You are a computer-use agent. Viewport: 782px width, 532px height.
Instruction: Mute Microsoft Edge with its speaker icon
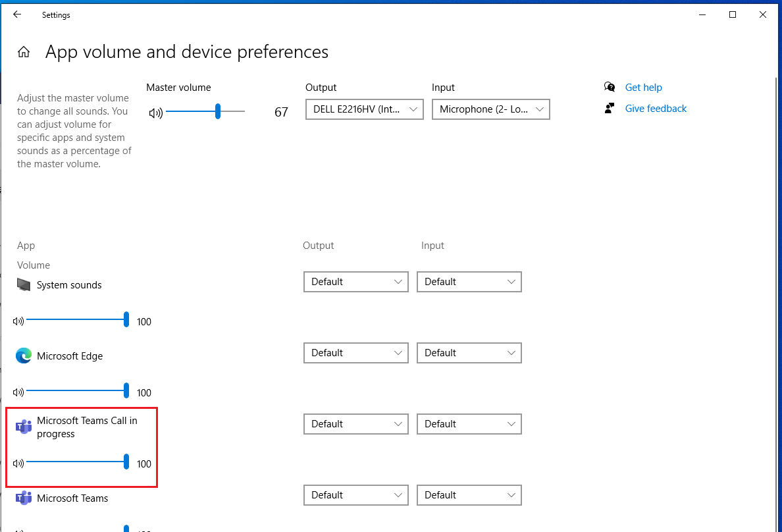18,392
